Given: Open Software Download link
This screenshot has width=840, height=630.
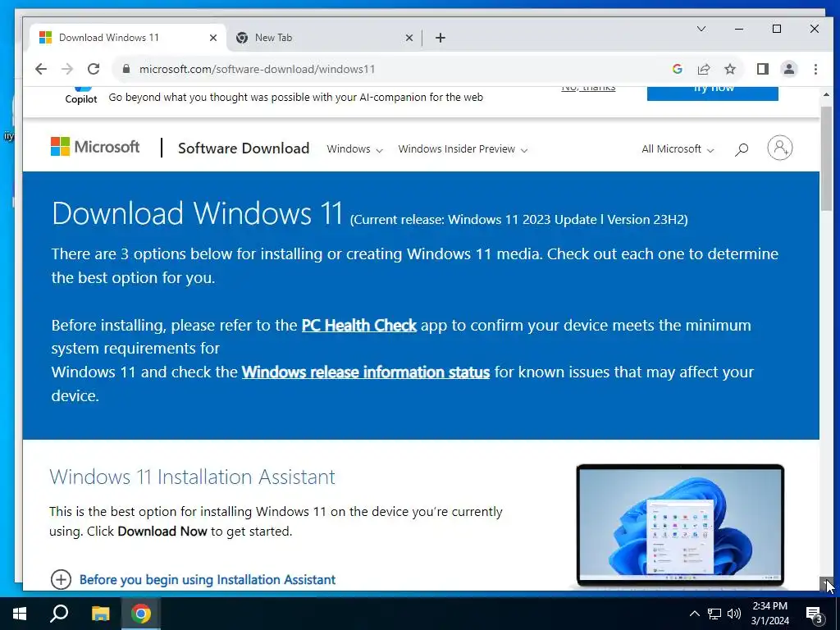Looking at the screenshot, I should tap(244, 148).
